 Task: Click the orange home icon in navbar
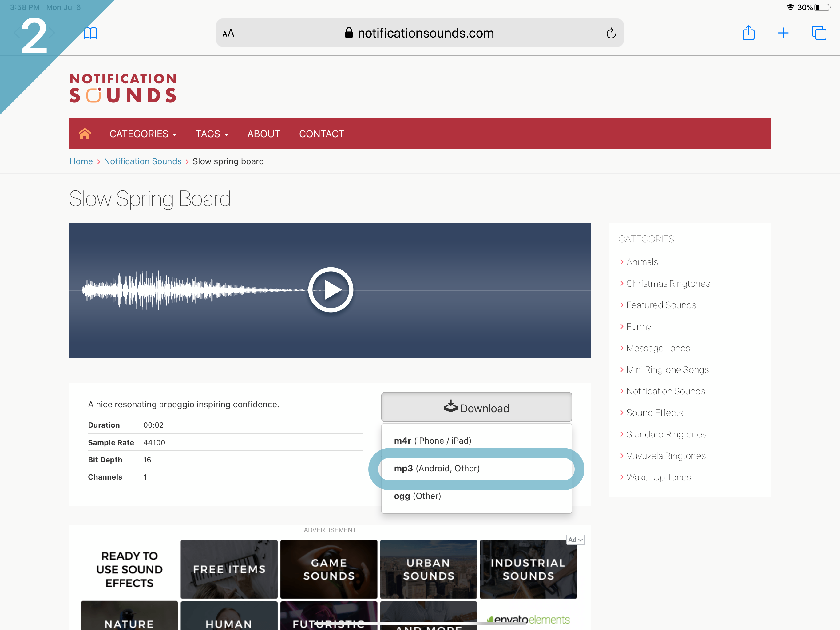tap(85, 134)
